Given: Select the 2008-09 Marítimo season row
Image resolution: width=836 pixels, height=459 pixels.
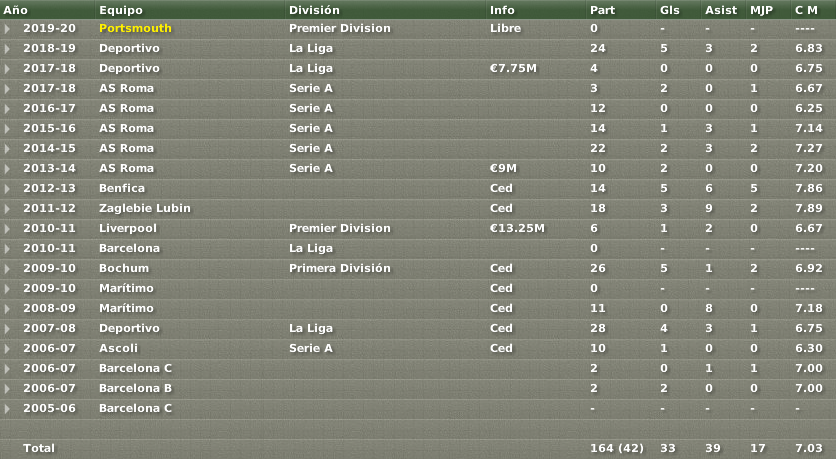Looking at the screenshot, I should point(418,308).
